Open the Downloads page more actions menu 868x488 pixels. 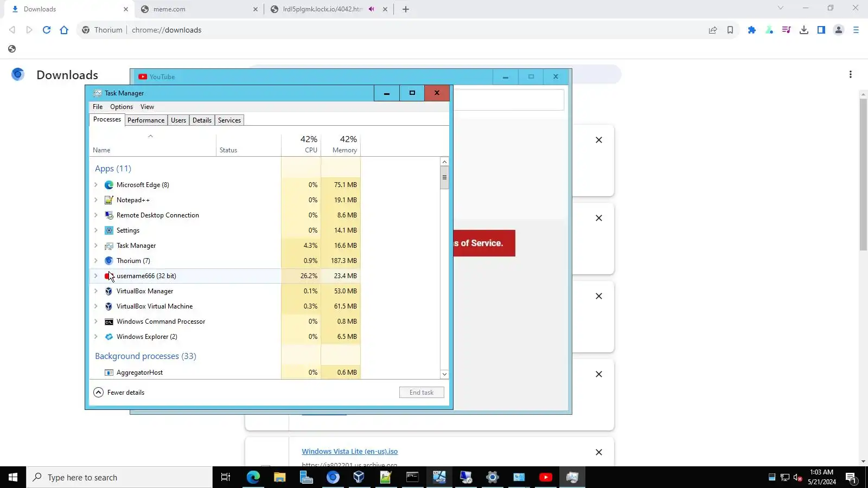[851, 74]
